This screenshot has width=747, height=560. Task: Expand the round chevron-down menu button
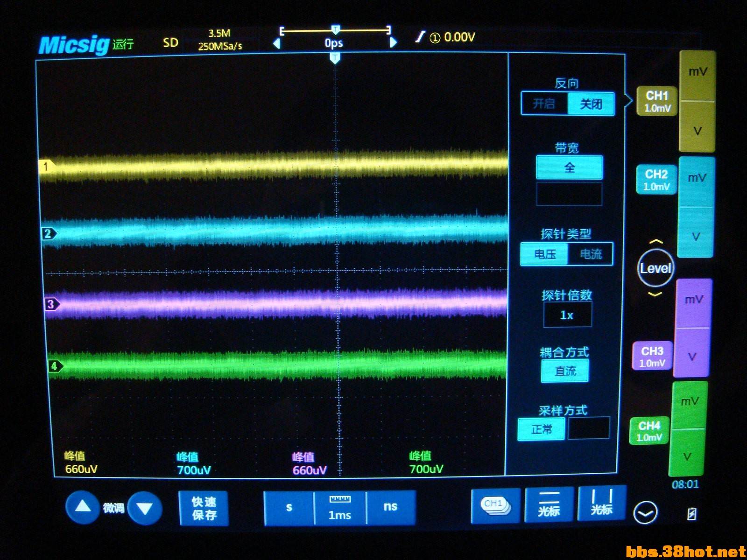[646, 513]
